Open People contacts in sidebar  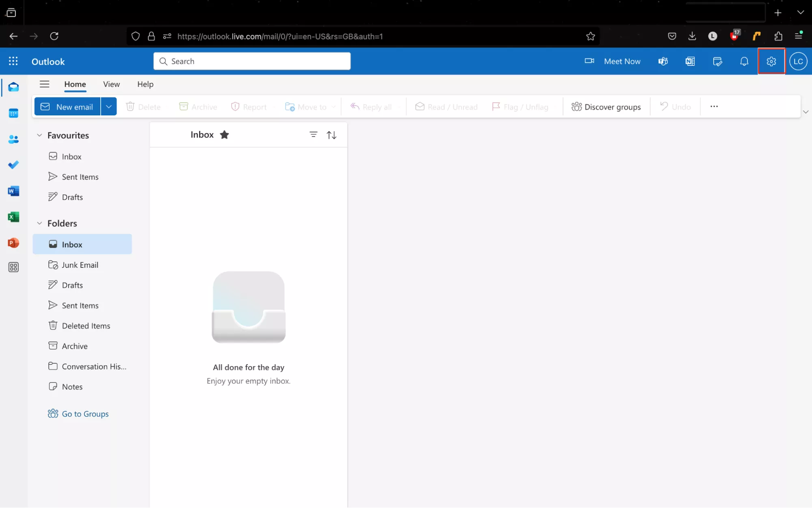point(13,139)
